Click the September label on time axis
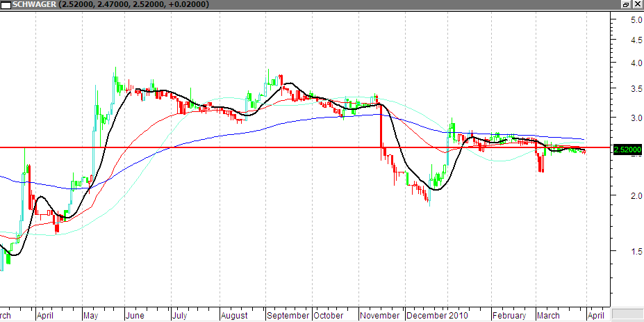This screenshot has width=644, height=322. tap(288, 315)
